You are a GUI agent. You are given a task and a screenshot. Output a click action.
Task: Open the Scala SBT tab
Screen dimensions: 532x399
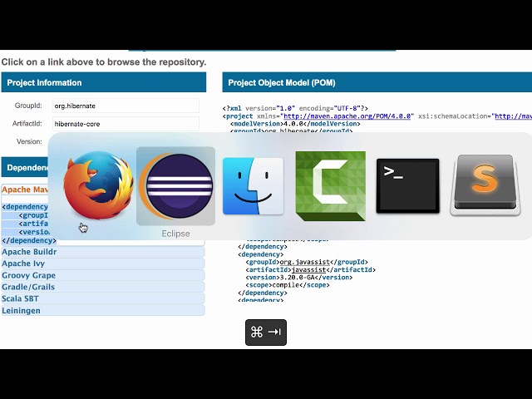click(103, 298)
